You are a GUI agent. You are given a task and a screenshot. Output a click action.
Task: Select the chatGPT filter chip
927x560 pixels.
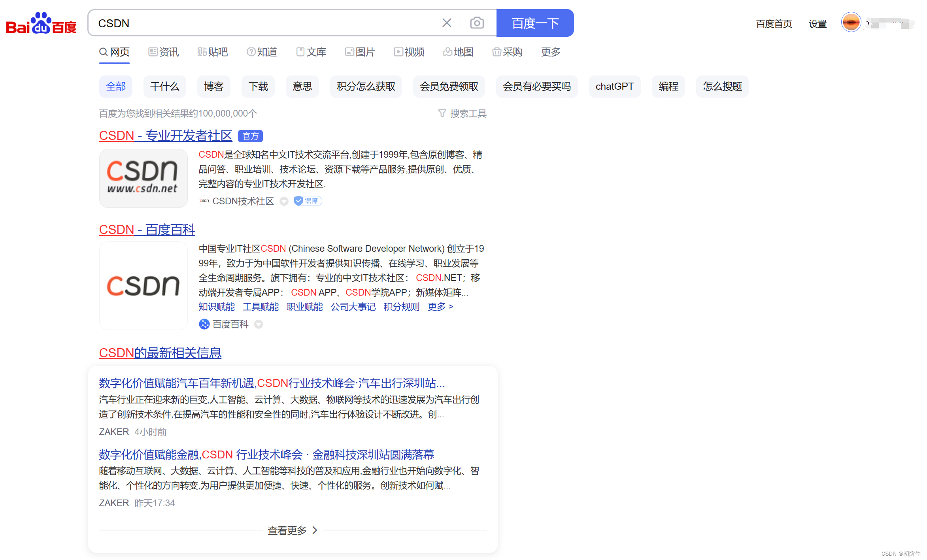(615, 87)
